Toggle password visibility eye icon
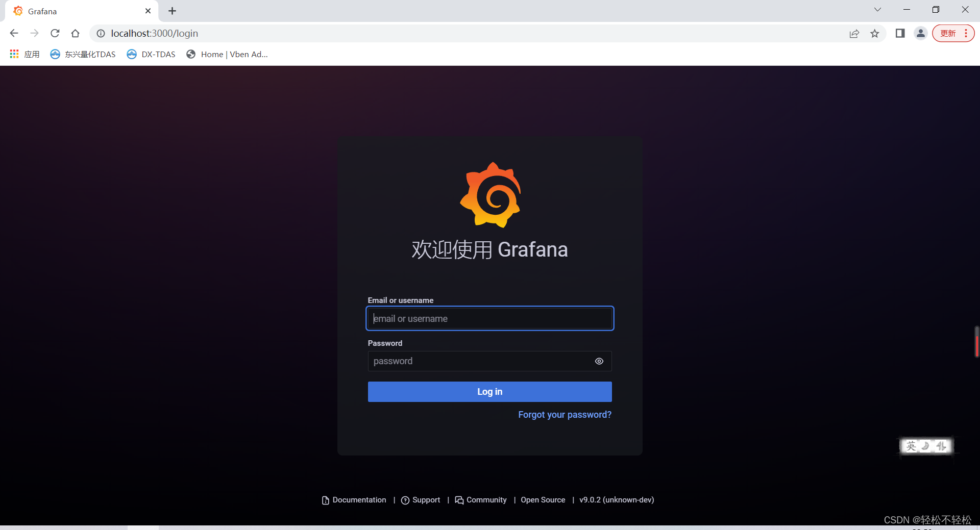This screenshot has height=530, width=980. pos(599,361)
